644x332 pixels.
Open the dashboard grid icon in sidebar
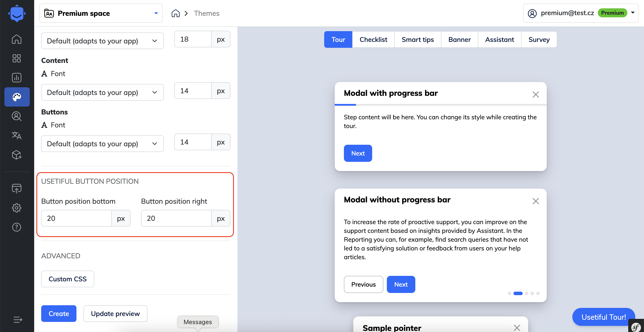(x=17, y=58)
